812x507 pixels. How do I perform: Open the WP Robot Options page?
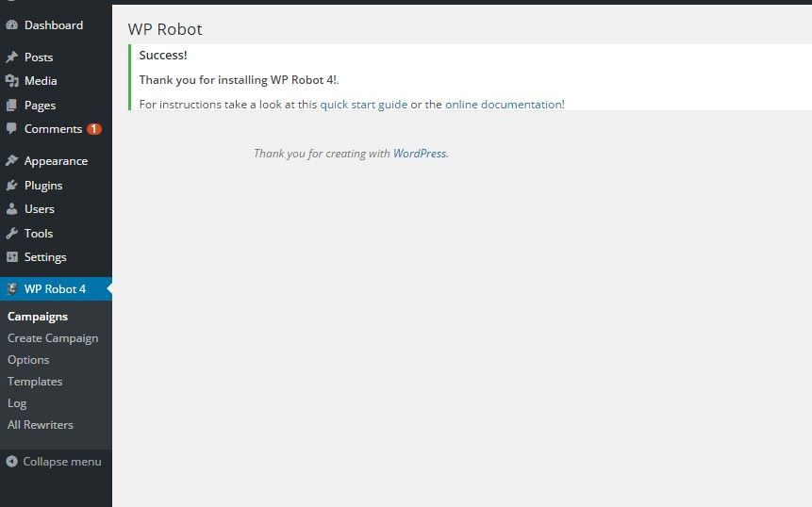pos(28,360)
